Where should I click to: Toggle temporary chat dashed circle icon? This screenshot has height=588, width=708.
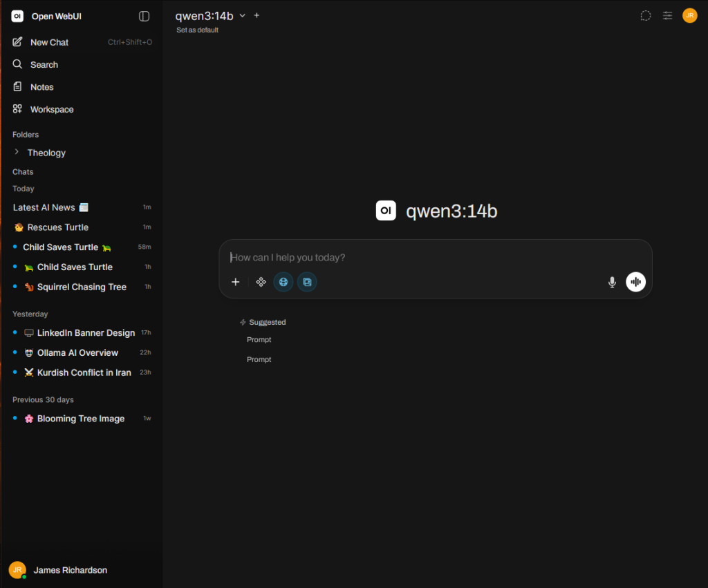point(646,16)
